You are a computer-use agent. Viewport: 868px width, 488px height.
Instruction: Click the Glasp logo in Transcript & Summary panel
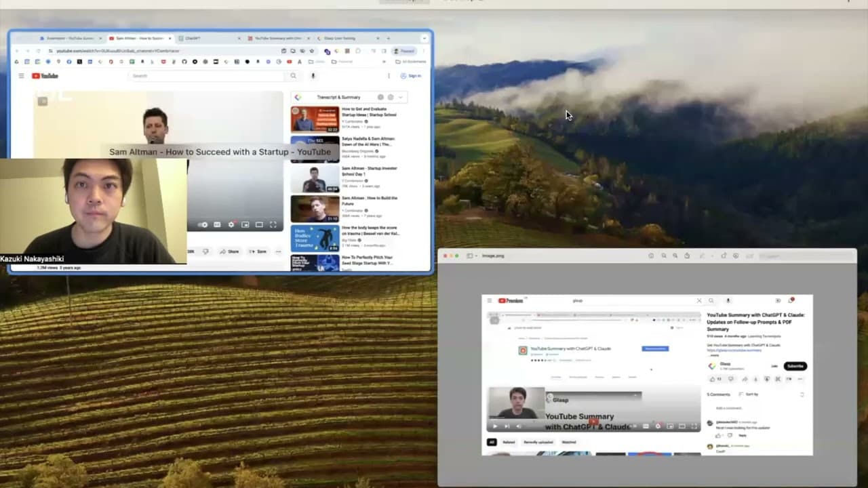(298, 98)
